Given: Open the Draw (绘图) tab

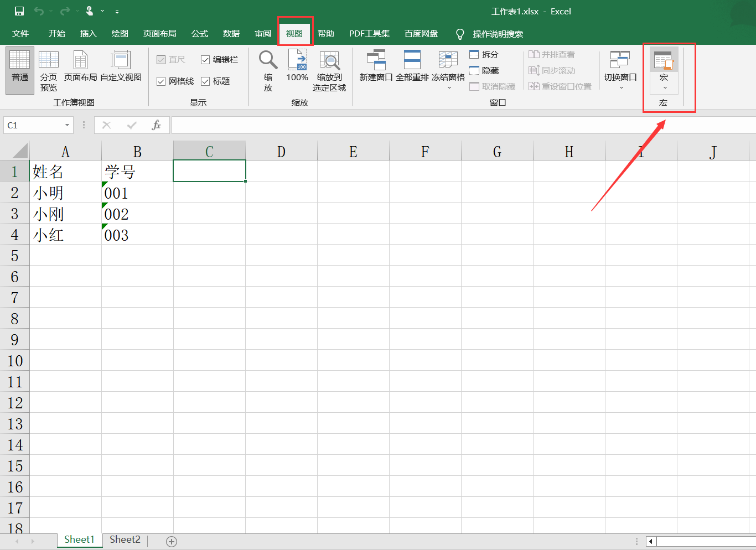Looking at the screenshot, I should [120, 34].
